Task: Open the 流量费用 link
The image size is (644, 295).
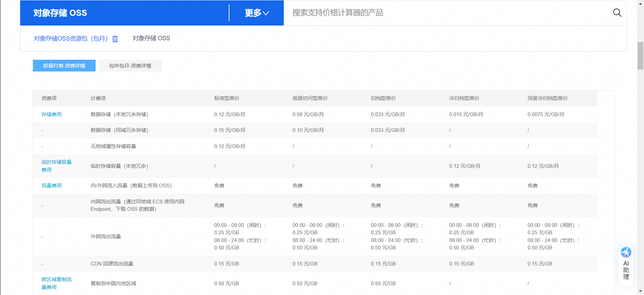Action: click(x=51, y=186)
